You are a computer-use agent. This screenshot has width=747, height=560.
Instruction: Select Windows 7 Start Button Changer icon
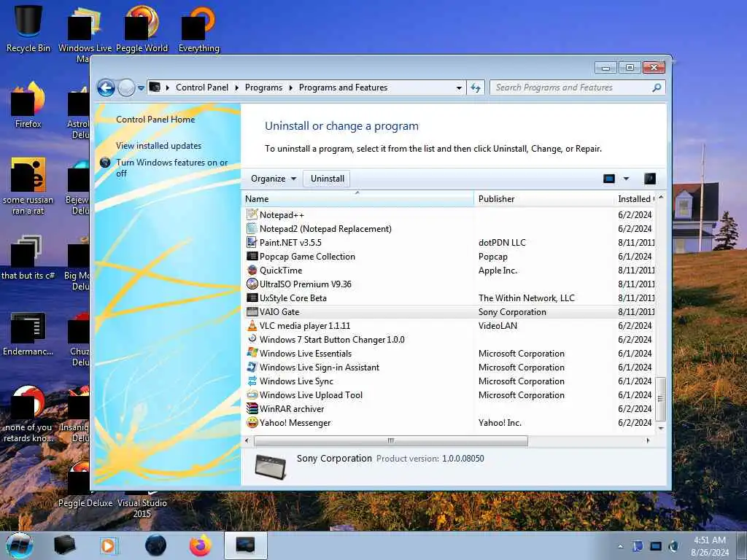(252, 339)
